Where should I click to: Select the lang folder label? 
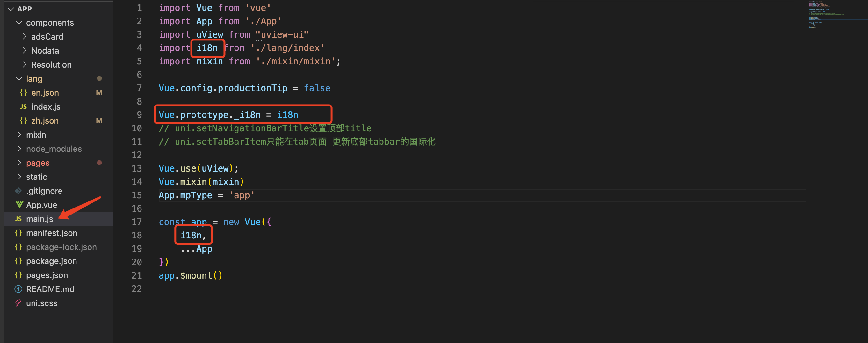(34, 78)
